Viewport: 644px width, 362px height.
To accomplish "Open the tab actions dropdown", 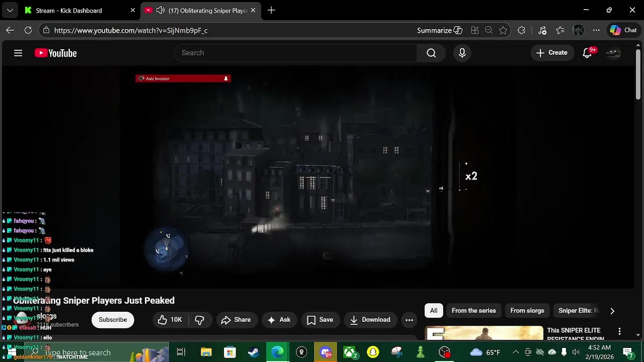I will pos(10,10).
